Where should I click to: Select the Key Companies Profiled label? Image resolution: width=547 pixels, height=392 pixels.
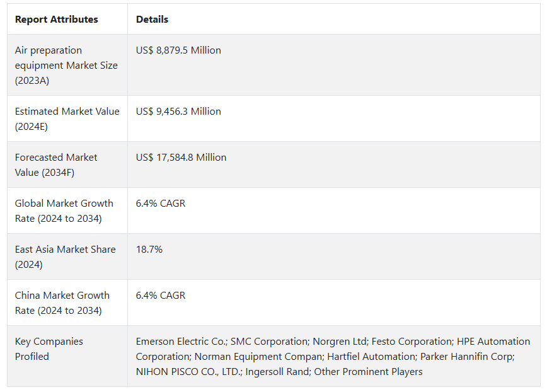pyautogui.click(x=49, y=349)
